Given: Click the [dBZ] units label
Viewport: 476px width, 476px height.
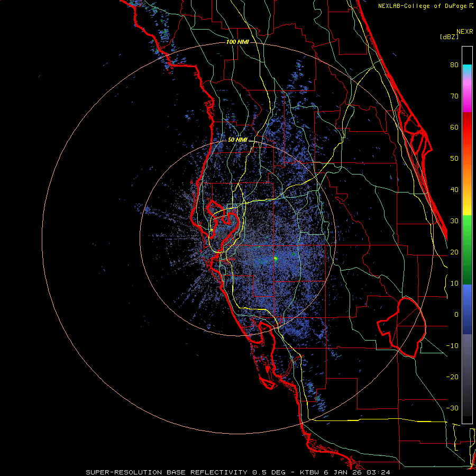Looking at the screenshot, I should (x=449, y=36).
